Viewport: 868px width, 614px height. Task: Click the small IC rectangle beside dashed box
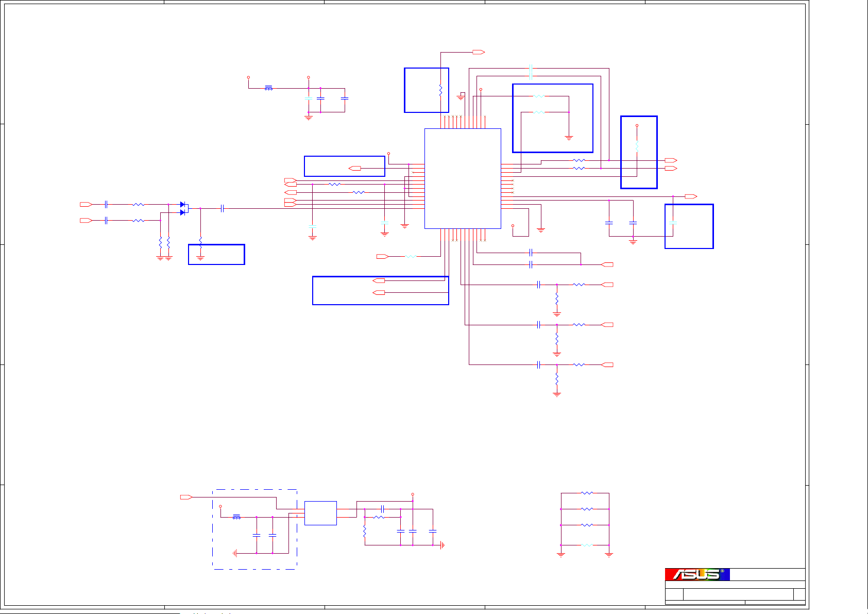(320, 513)
